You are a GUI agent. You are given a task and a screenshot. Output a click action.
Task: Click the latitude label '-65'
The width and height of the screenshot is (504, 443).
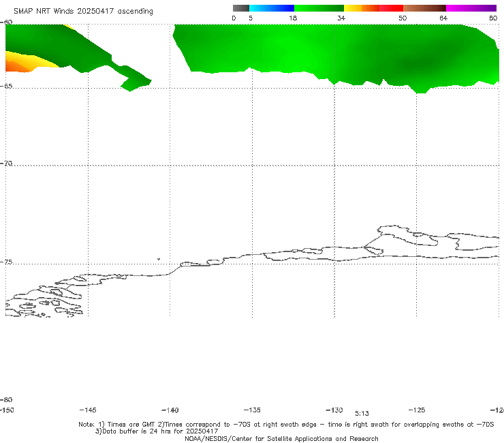pos(6,87)
